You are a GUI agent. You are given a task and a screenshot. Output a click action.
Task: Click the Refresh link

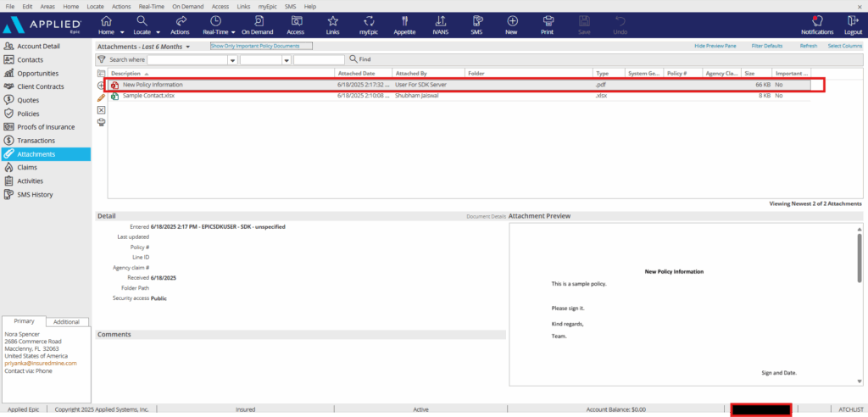point(808,46)
